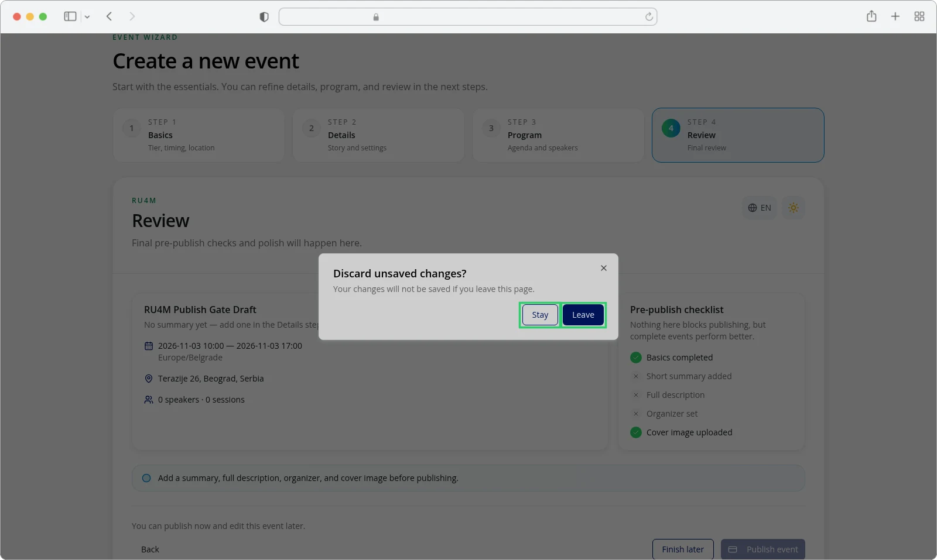
Task: Close the Discard unsaved changes dialog
Action: [x=604, y=268]
